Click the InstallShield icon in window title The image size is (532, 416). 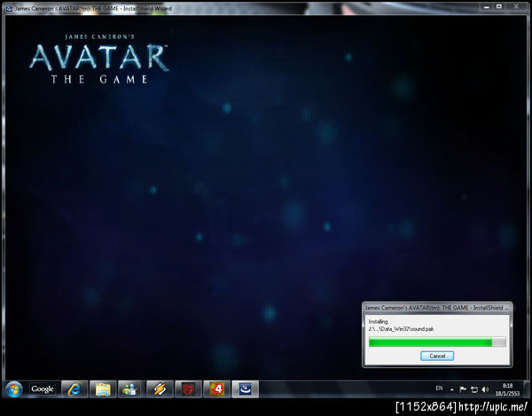[x=9, y=9]
